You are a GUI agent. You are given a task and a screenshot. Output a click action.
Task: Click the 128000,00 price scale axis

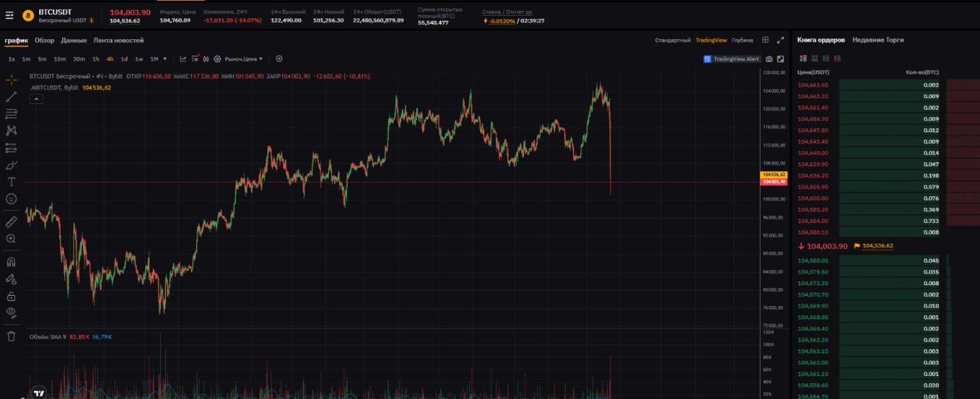click(774, 73)
